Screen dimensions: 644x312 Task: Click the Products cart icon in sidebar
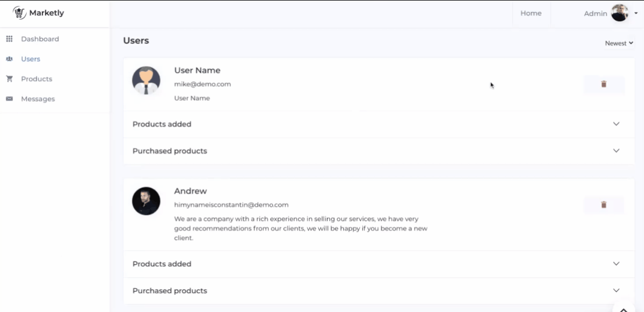coord(9,79)
